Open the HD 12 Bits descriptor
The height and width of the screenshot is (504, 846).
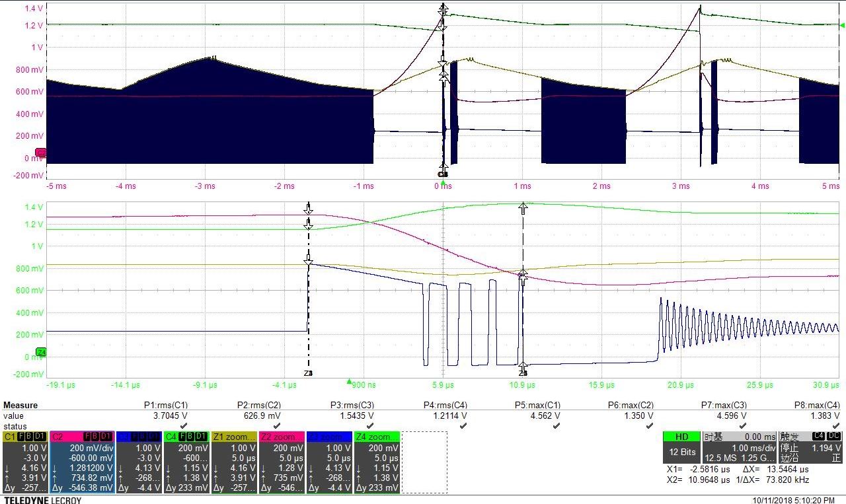[x=681, y=448]
